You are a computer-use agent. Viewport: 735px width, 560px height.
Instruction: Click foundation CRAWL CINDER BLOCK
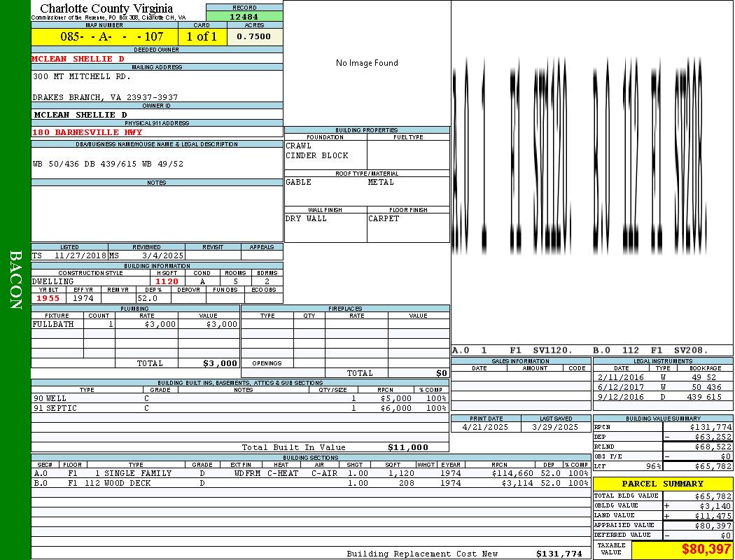click(x=317, y=150)
